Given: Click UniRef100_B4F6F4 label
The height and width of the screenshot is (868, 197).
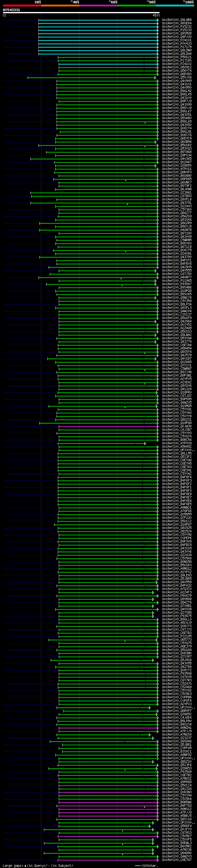Looking at the screenshot, I should point(176,478).
